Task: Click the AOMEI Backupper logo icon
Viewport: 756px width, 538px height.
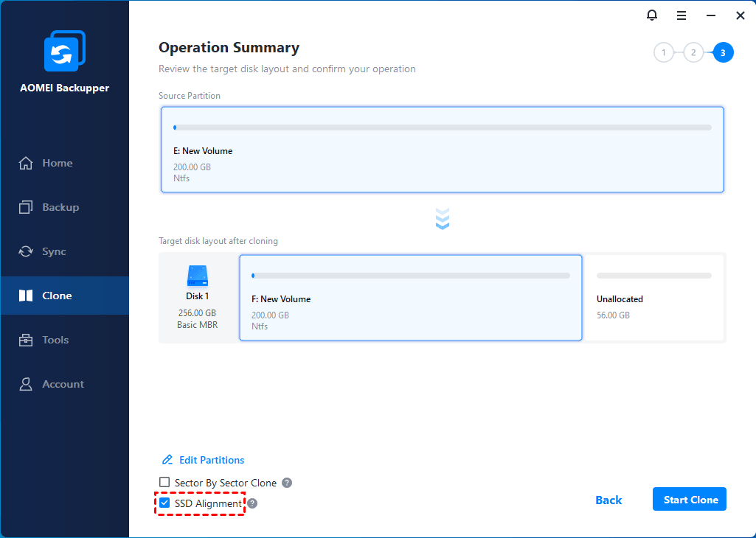Action: click(x=64, y=51)
